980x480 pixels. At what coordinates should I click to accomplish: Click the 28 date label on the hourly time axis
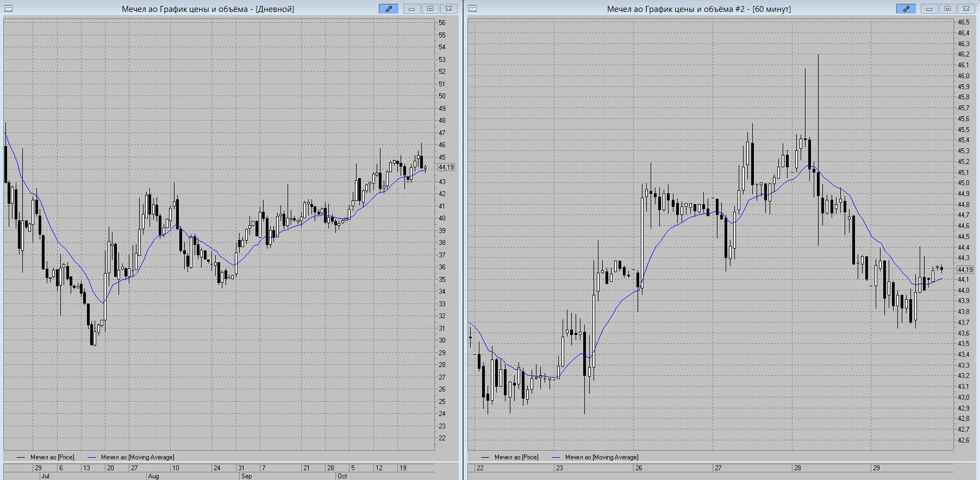797,468
